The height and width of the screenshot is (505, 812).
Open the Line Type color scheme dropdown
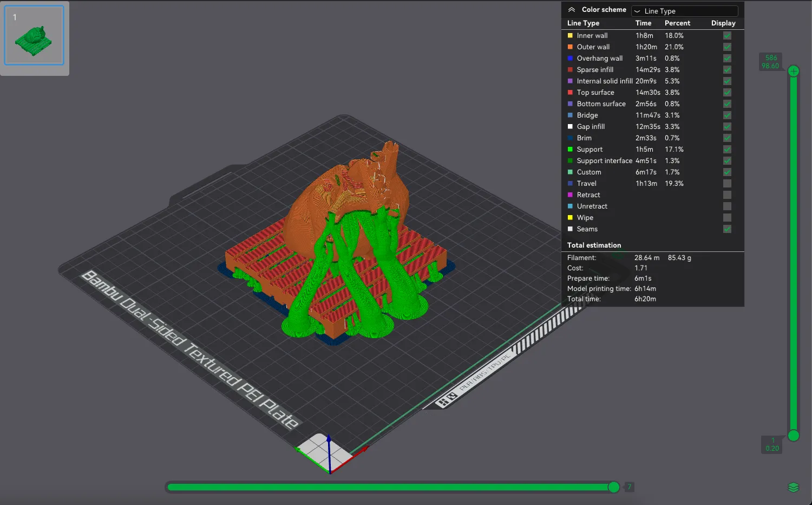click(x=684, y=11)
